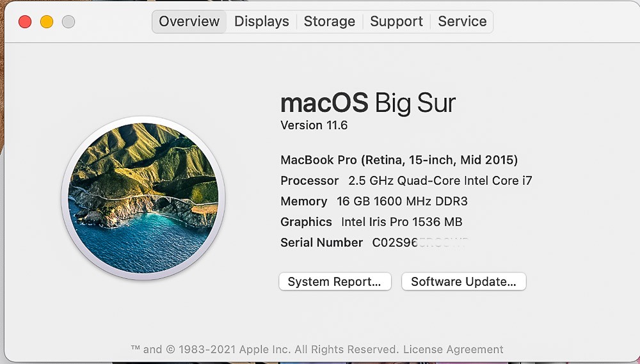Minimize window with the yellow button
Image resolution: width=640 pixels, height=364 pixels.
(47, 22)
